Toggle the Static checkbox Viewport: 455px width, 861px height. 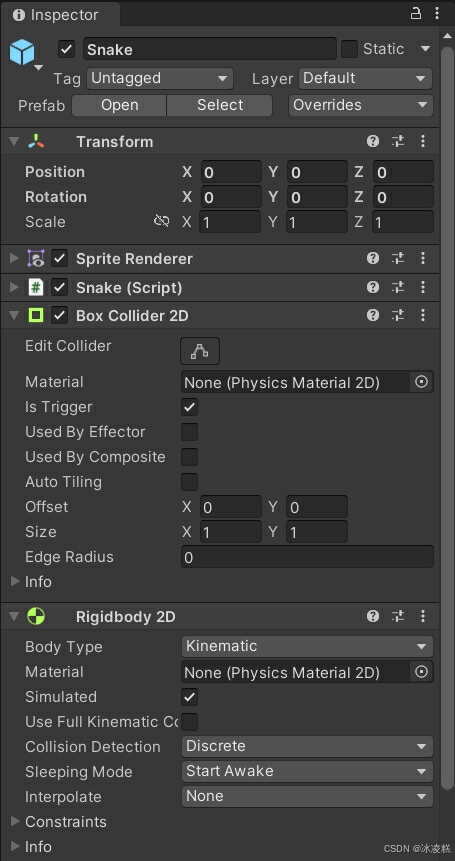(349, 49)
